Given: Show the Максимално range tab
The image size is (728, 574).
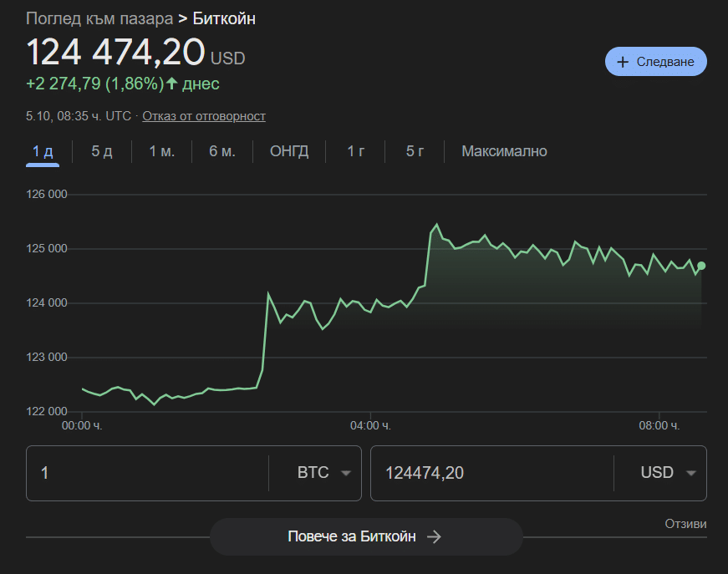Looking at the screenshot, I should (504, 151).
